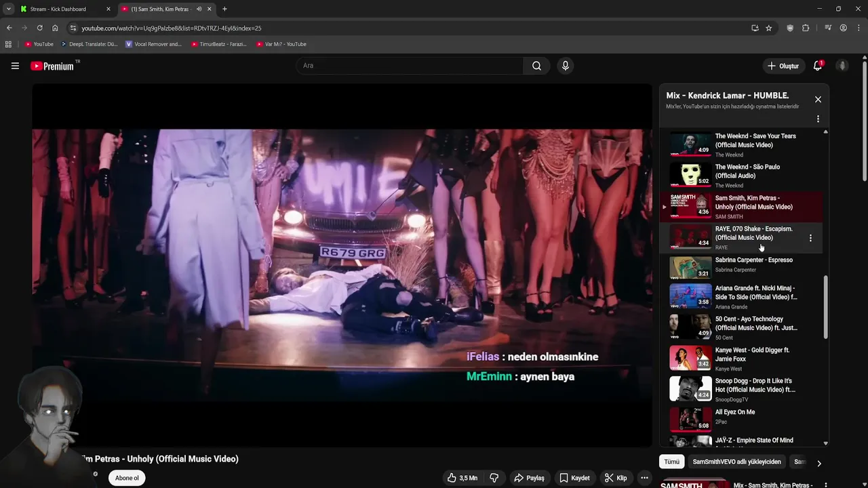Click the Abone ol subscribe button
Image resolution: width=868 pixels, height=488 pixels.
coord(127,478)
